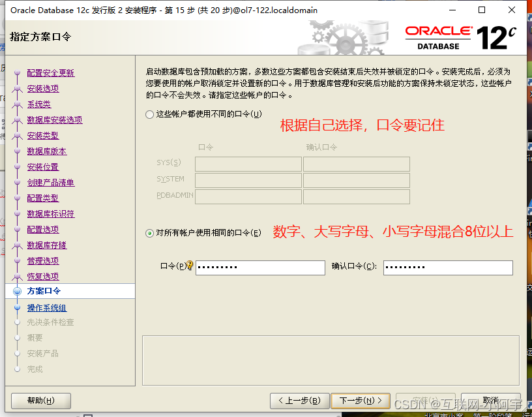Click the PDBADMIN password field
This screenshot has width=532, height=417.
pos(248,196)
